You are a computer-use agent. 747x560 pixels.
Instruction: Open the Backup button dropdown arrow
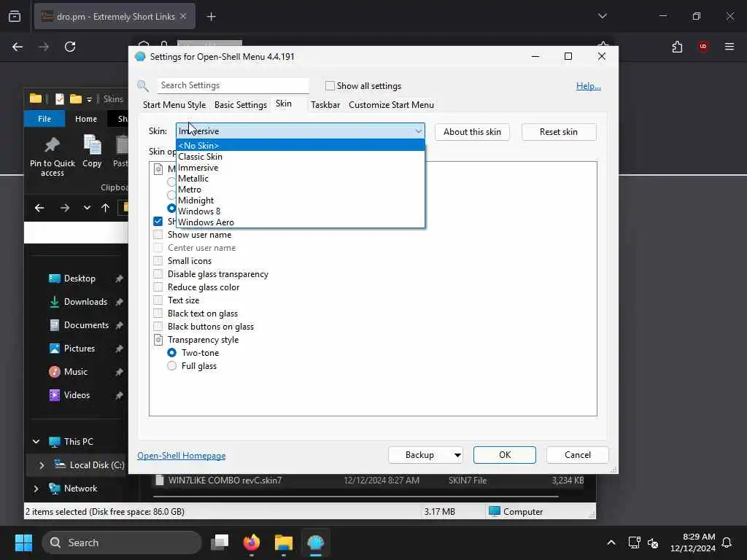[457, 455]
